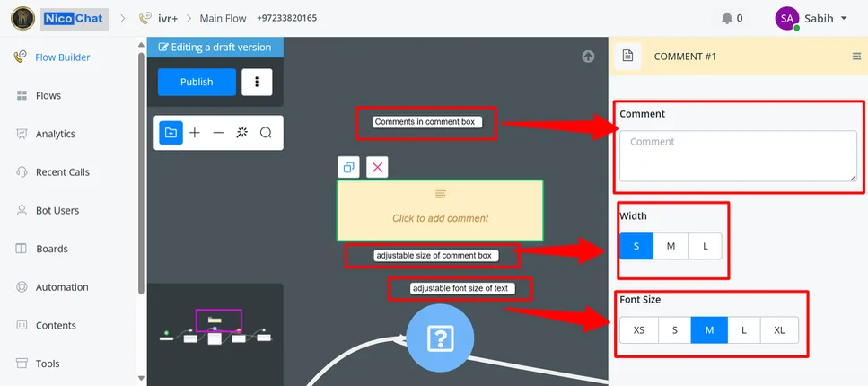Open the three-dot menu beside Publish
Screen dimensions: 868x386
pos(257,82)
